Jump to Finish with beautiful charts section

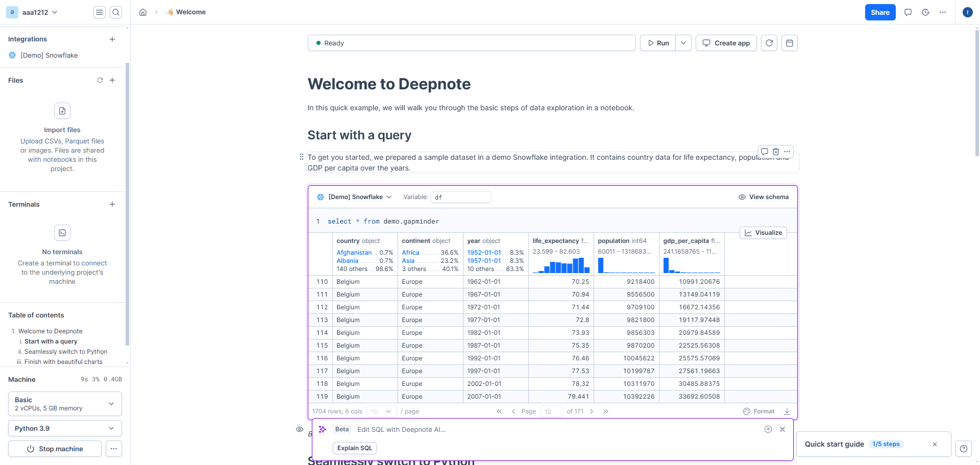(x=63, y=362)
